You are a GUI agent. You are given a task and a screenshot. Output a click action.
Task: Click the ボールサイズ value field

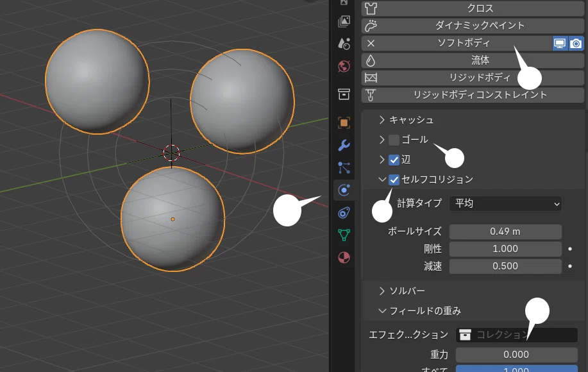[x=505, y=232]
